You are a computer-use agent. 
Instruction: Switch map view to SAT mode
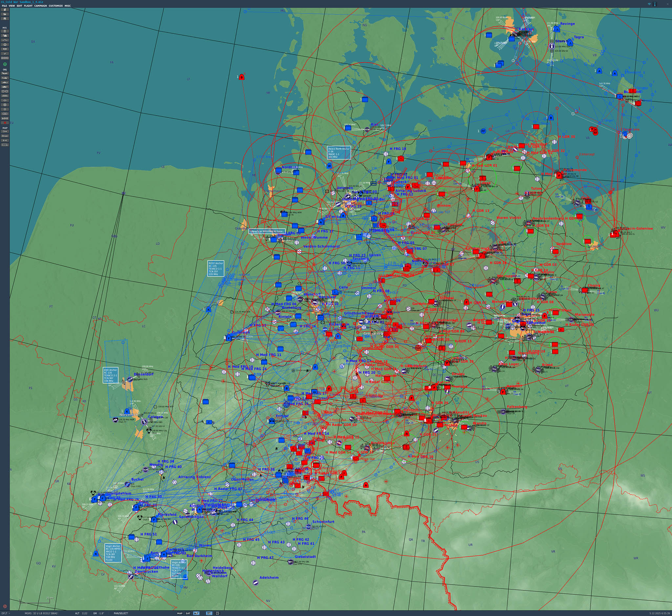pyautogui.click(x=188, y=613)
